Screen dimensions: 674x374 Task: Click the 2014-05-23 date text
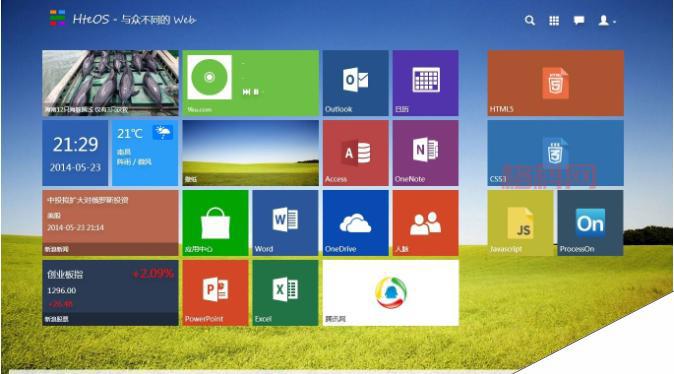(75, 167)
